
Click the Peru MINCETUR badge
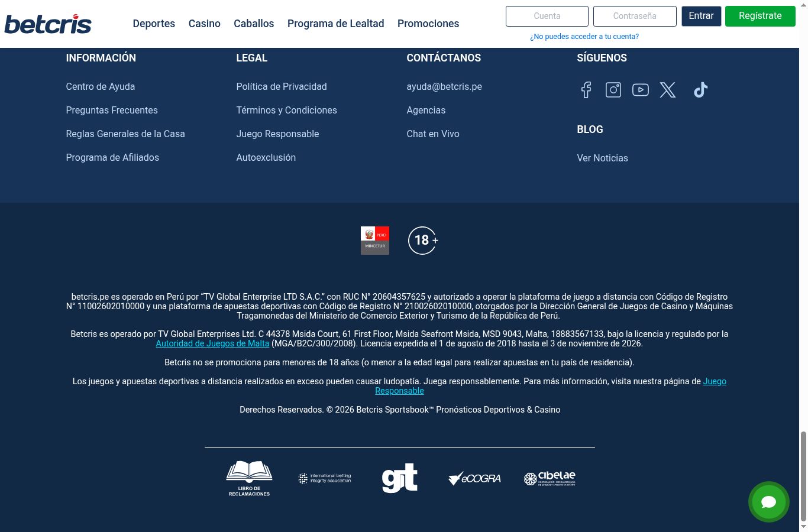[375, 241]
